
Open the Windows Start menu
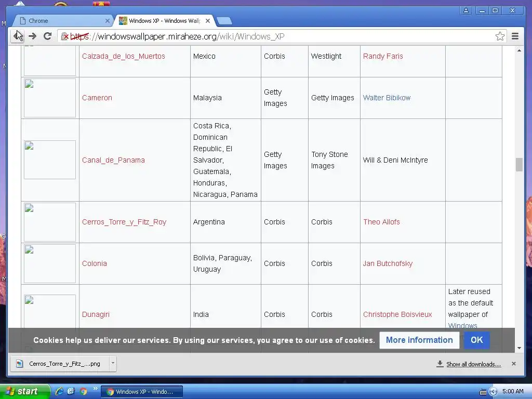25,392
